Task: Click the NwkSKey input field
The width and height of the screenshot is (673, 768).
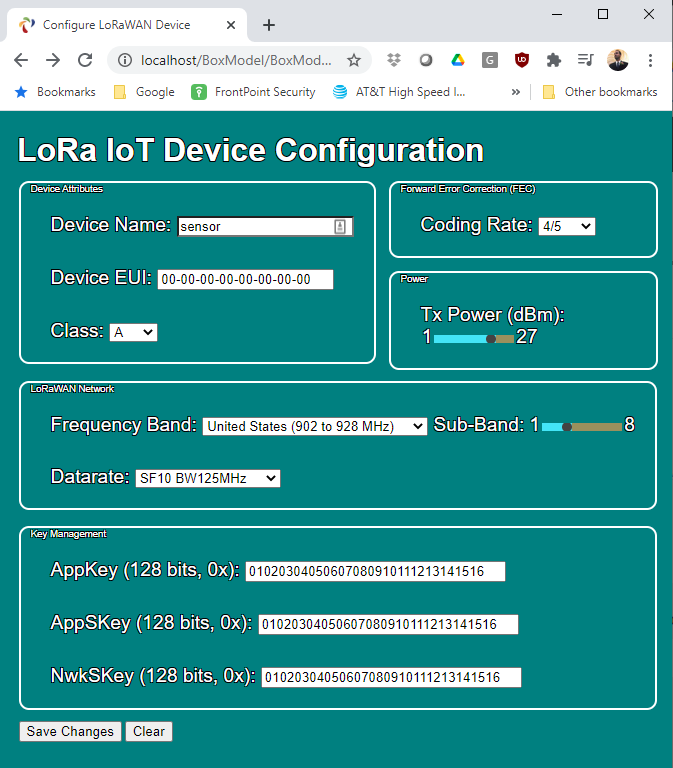Action: tap(391, 677)
